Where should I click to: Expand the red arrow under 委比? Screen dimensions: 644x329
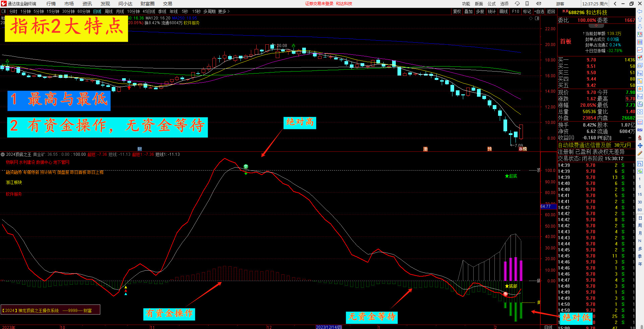point(596,26)
